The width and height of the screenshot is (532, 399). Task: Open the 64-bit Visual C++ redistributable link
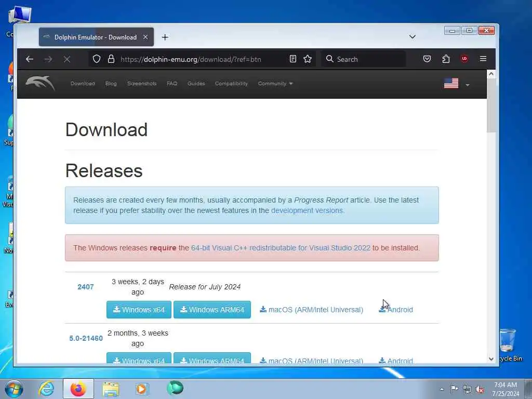coord(281,248)
